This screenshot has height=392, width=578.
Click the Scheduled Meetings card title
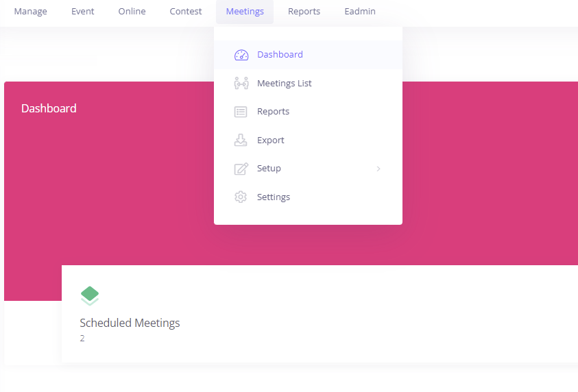pyautogui.click(x=130, y=323)
